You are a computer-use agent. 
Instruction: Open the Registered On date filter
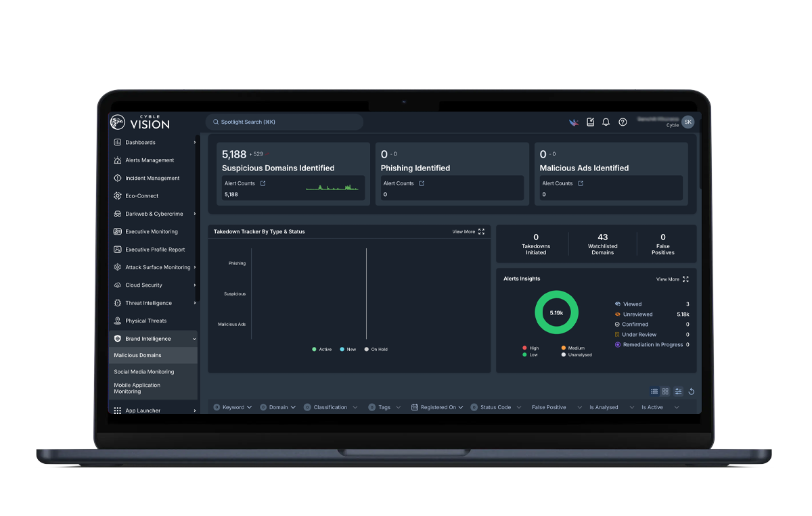point(437,408)
